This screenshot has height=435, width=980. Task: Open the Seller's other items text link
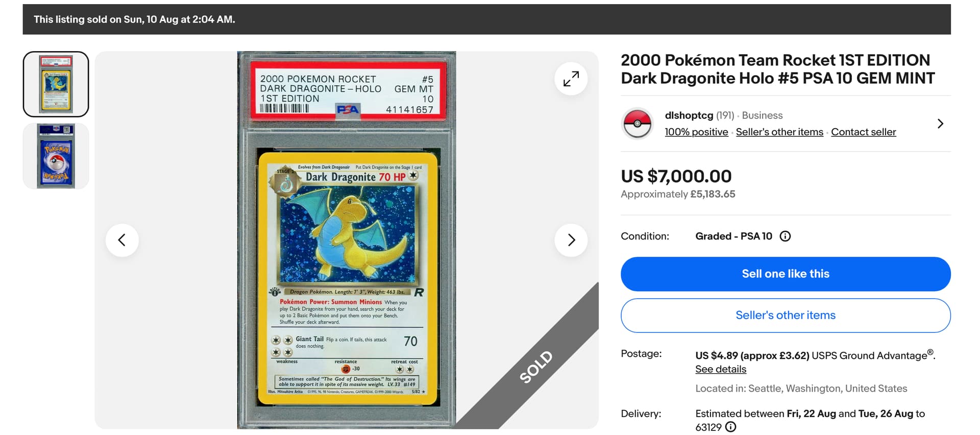coord(779,132)
